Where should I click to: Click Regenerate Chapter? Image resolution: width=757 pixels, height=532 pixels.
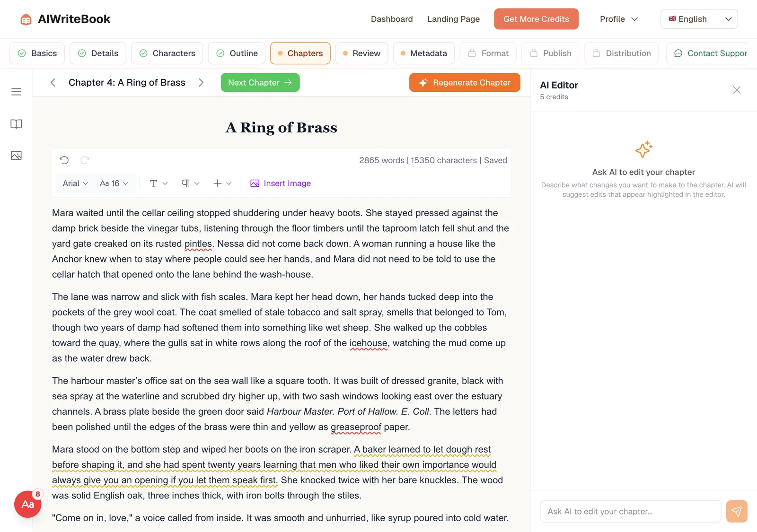click(465, 82)
